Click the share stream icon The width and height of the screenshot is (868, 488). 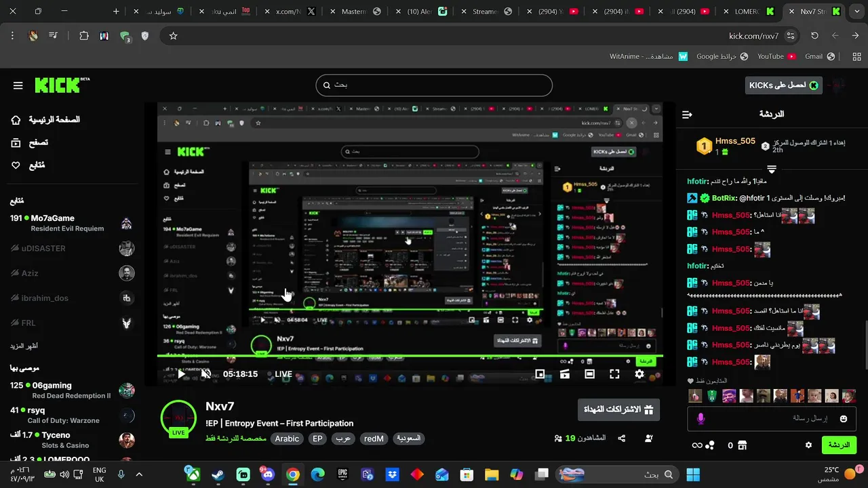coord(622,439)
